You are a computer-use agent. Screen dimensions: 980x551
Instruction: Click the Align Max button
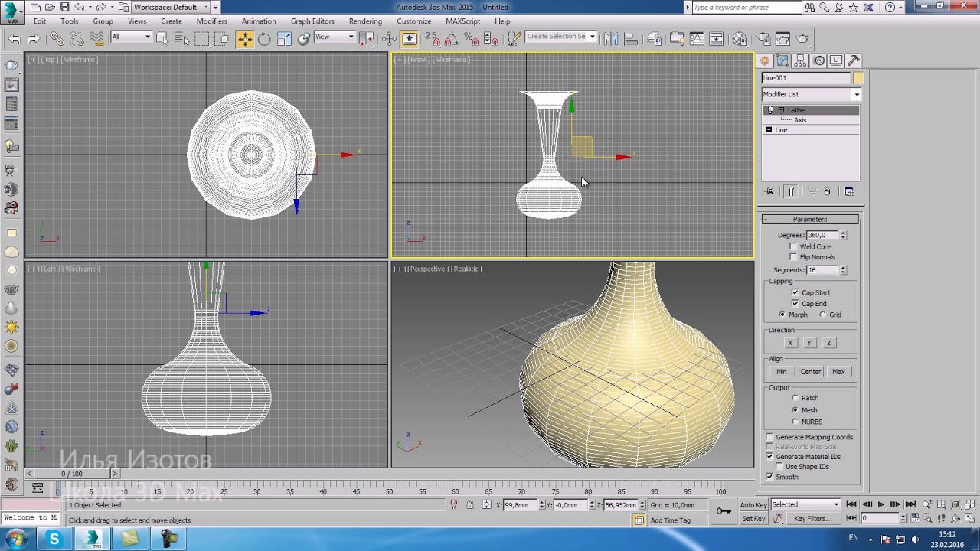838,372
